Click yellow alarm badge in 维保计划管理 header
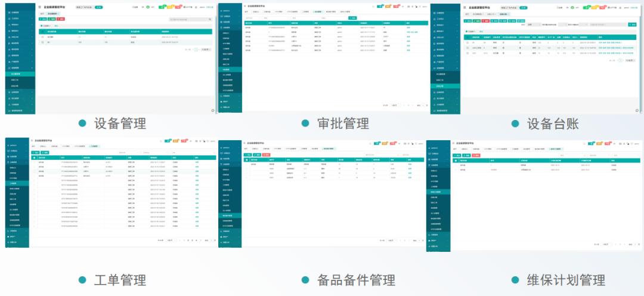Screen dimensions: 644x296 [x=599, y=143]
